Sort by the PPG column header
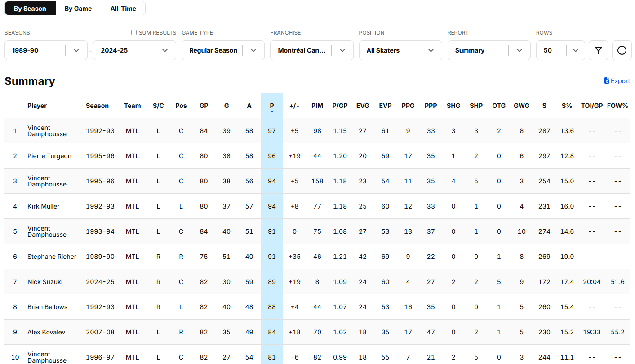The height and width of the screenshot is (364, 635). pos(408,106)
